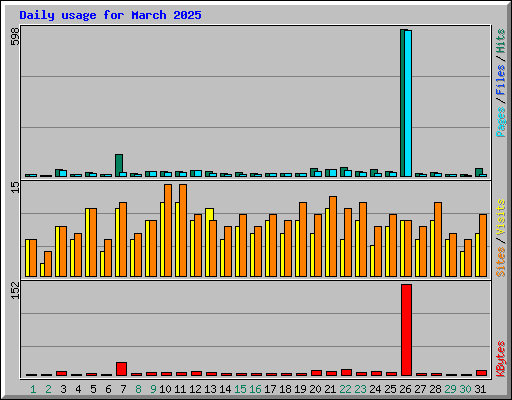The height and width of the screenshot is (400, 512).
Task: Click day label 7 on the x-axis
Action: (123, 389)
